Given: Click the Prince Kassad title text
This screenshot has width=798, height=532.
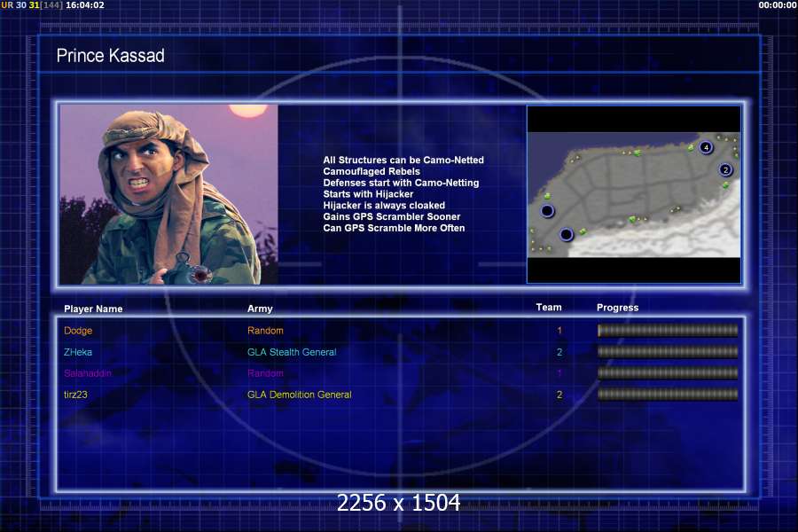Looking at the screenshot, I should coord(111,56).
